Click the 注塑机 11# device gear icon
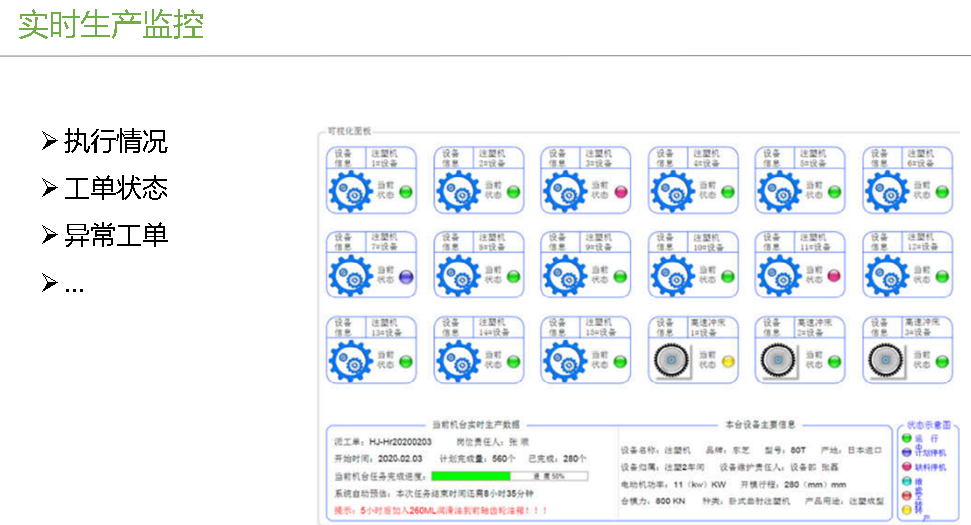This screenshot has width=971, height=525. pos(780,274)
